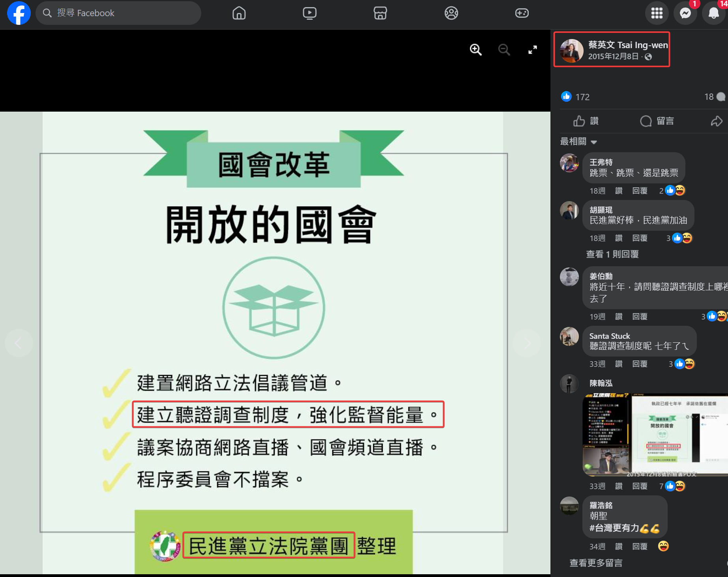
Task: Click the share arrow icon
Action: (x=717, y=121)
